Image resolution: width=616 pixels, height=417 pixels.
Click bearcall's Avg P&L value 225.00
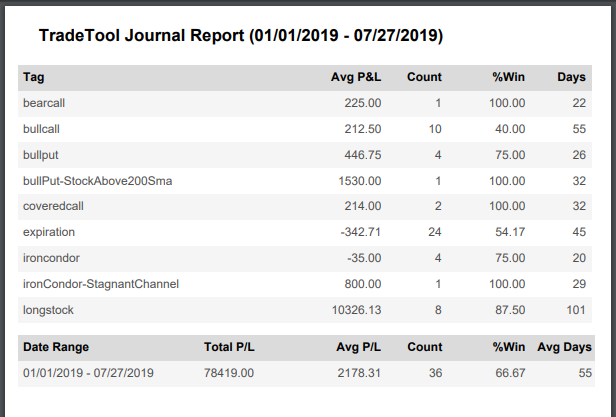pyautogui.click(x=363, y=103)
